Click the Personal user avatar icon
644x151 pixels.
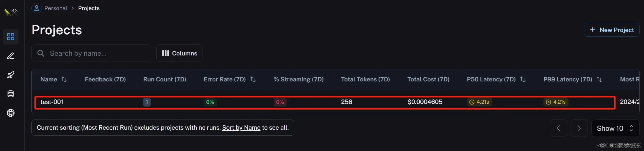pos(37,8)
